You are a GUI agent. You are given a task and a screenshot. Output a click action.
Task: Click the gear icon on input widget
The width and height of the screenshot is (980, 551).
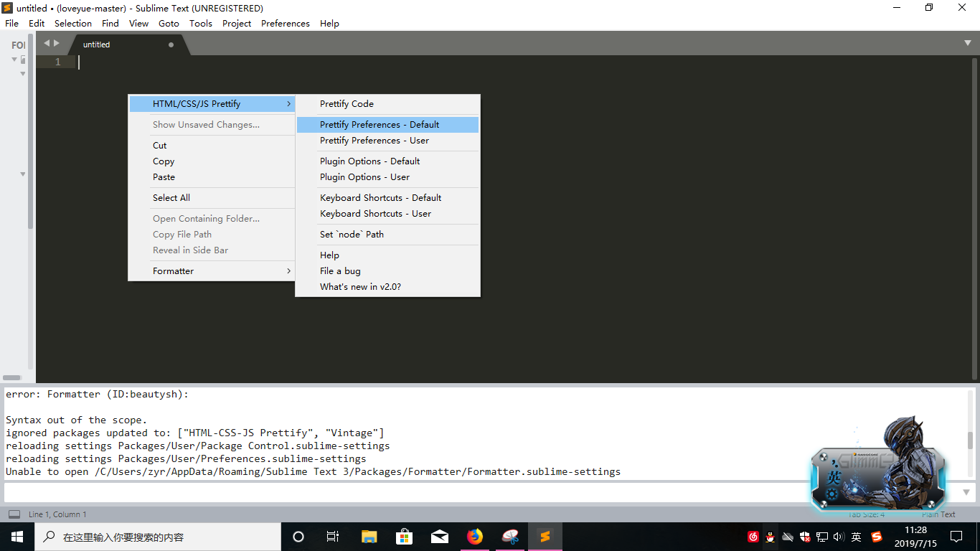(x=832, y=494)
